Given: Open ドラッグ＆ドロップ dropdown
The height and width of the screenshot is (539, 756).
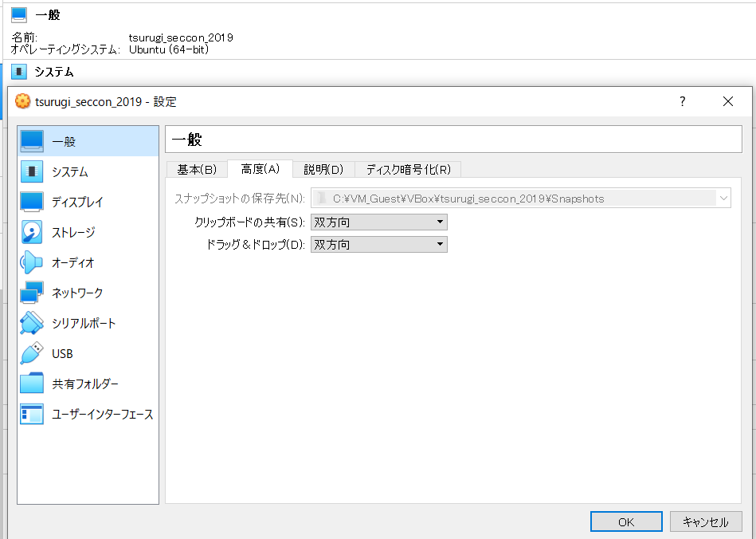Looking at the screenshot, I should (379, 244).
